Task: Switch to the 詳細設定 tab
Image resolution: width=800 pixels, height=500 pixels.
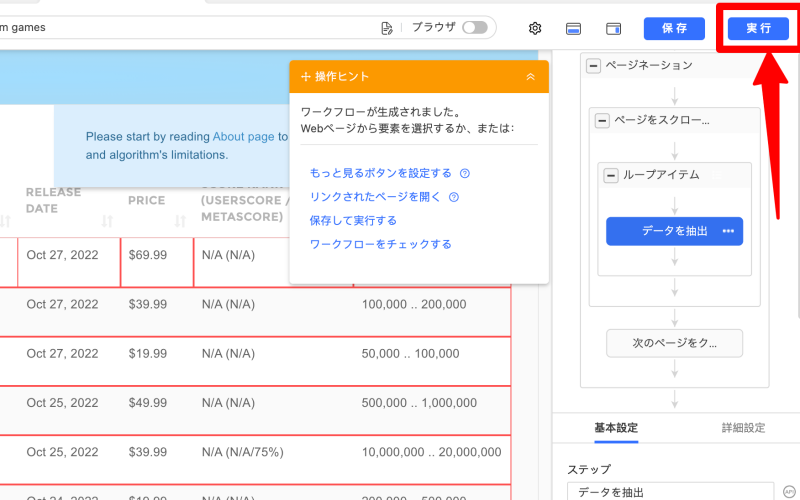Action: 743,428
